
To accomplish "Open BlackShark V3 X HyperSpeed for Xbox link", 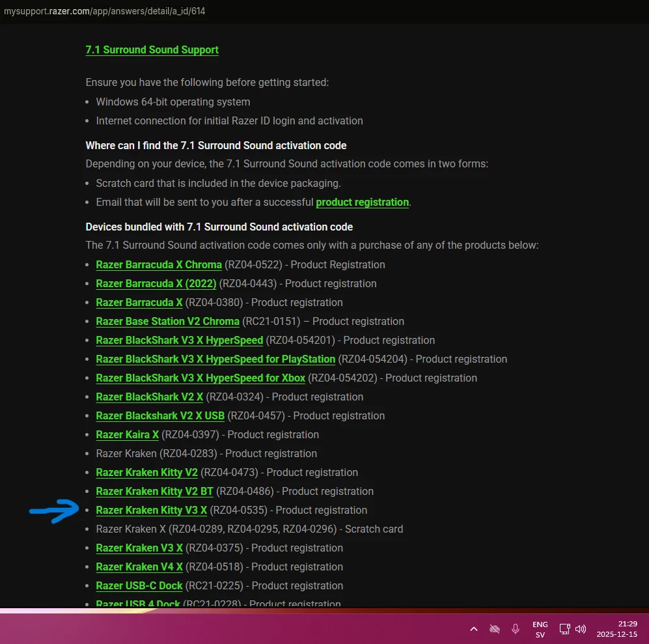I will coord(200,378).
